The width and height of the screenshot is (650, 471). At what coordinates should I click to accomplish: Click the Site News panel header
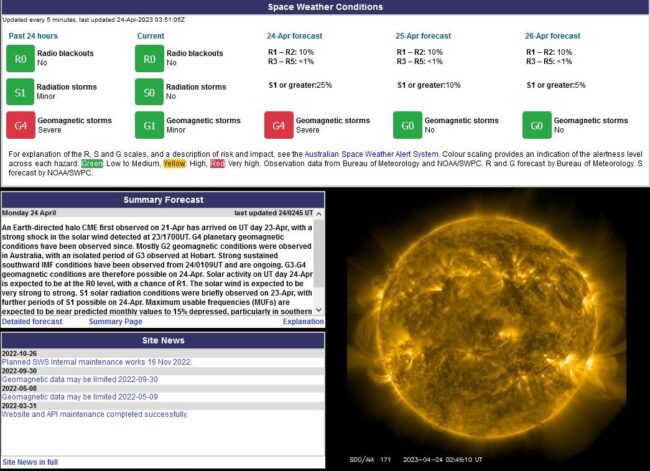tap(163, 340)
